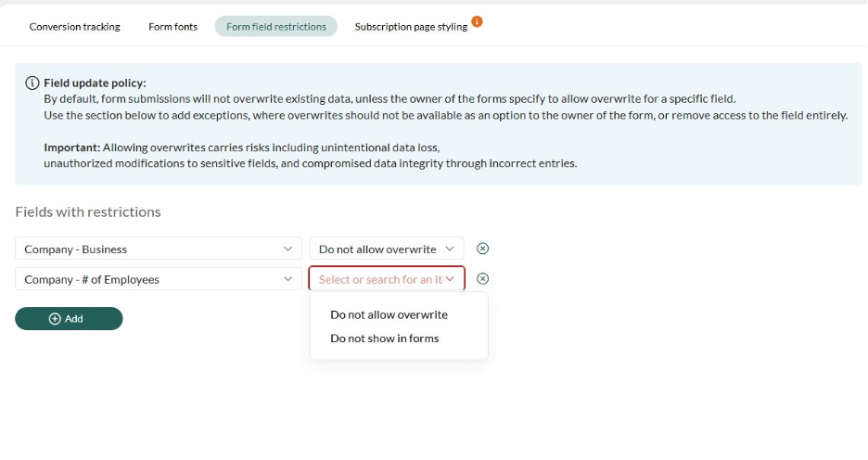868x460 pixels.
Task: Click the selected restriction value in Company - Business row
Action: click(377, 249)
